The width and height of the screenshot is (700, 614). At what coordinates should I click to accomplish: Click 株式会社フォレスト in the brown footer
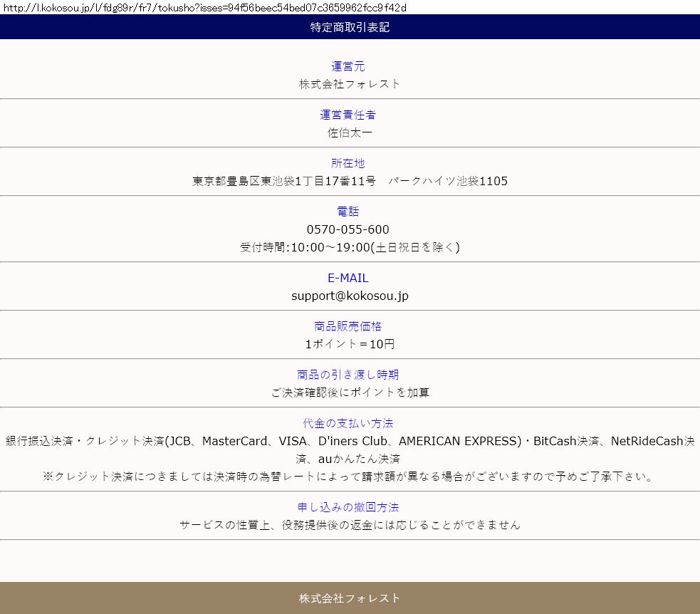pos(350,598)
